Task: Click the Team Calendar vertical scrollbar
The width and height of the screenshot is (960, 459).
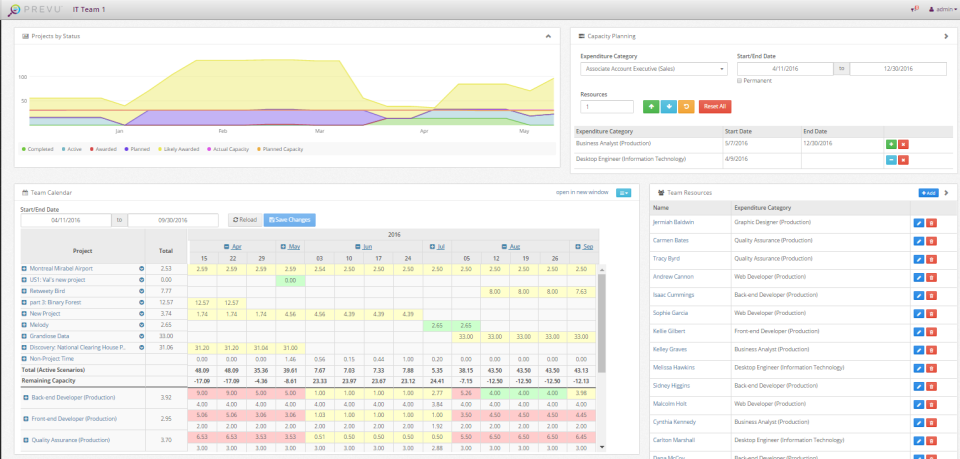Action: tap(602, 321)
